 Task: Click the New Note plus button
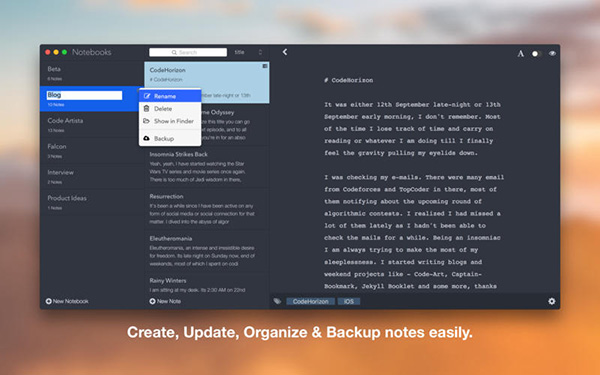coord(152,301)
